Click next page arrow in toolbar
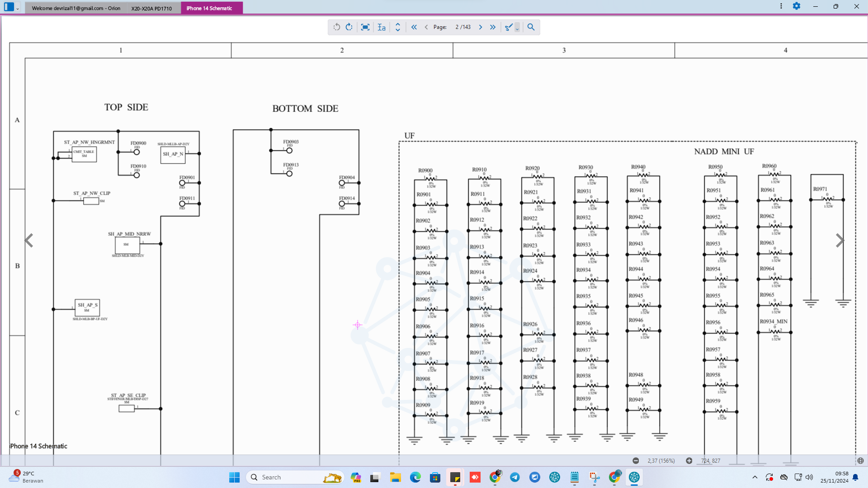 coord(481,27)
